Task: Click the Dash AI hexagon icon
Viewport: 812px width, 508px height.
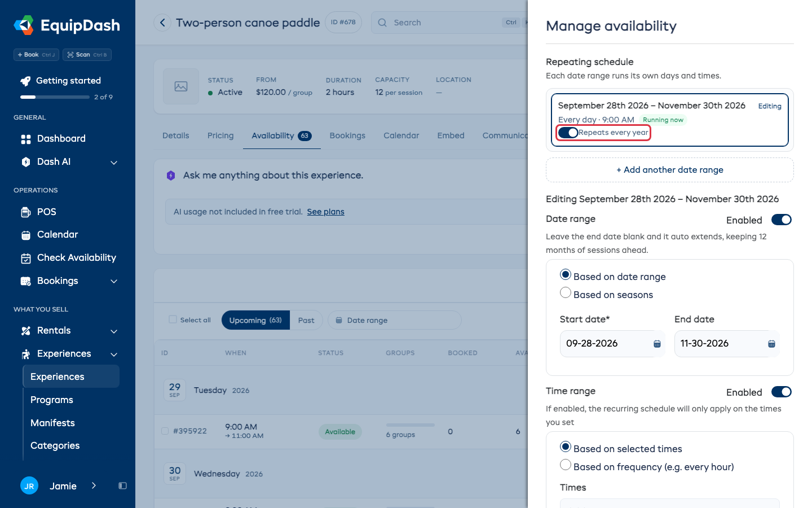Action: [x=26, y=162]
